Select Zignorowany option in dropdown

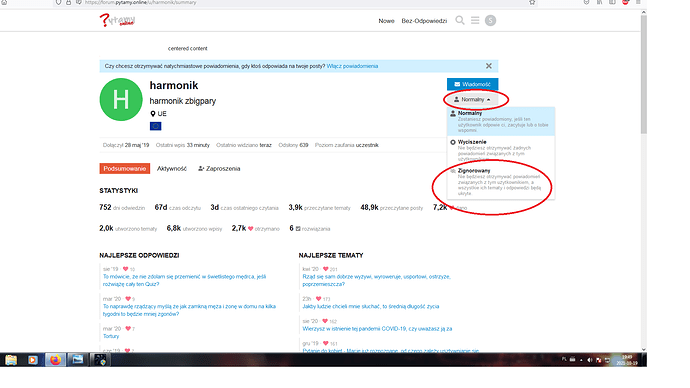coord(501,182)
